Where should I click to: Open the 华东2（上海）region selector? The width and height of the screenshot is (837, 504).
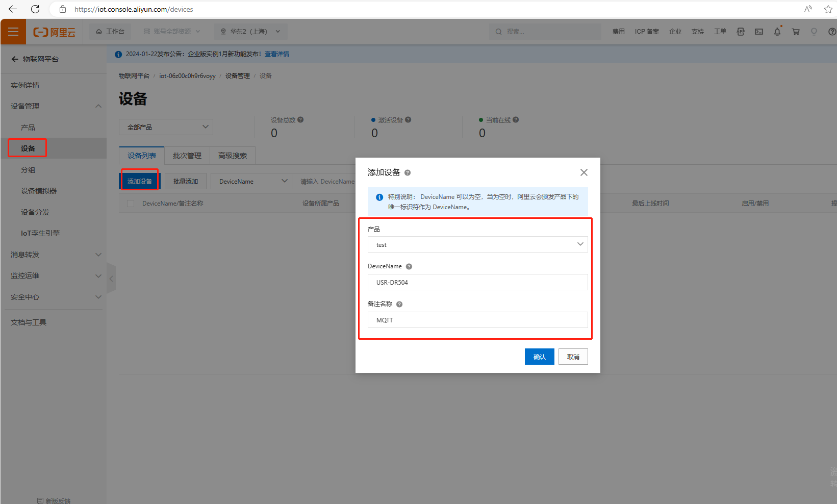250,32
